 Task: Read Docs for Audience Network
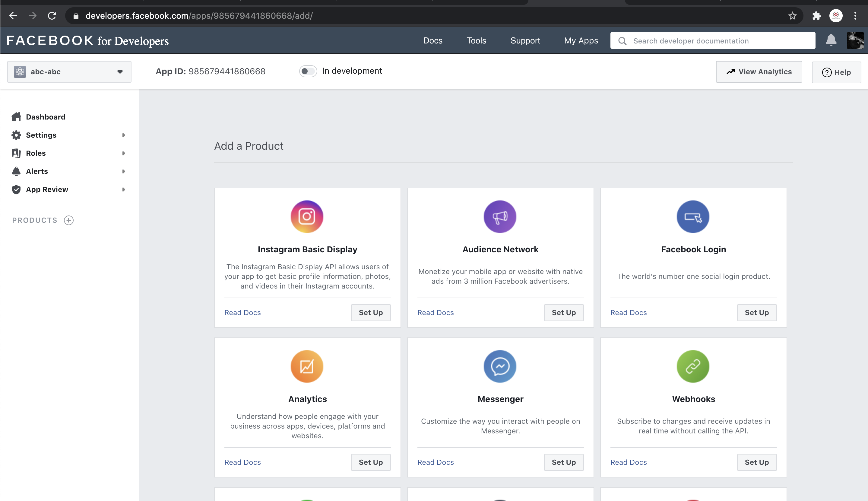pyautogui.click(x=436, y=312)
